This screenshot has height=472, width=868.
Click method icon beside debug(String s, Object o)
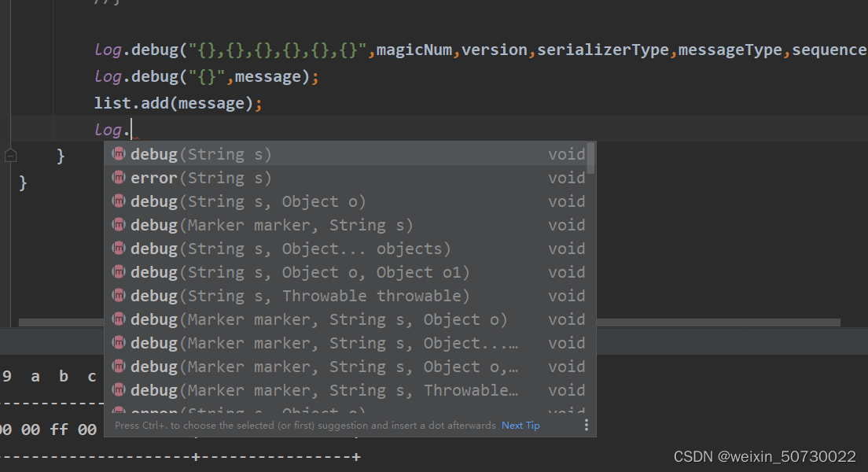coord(119,201)
